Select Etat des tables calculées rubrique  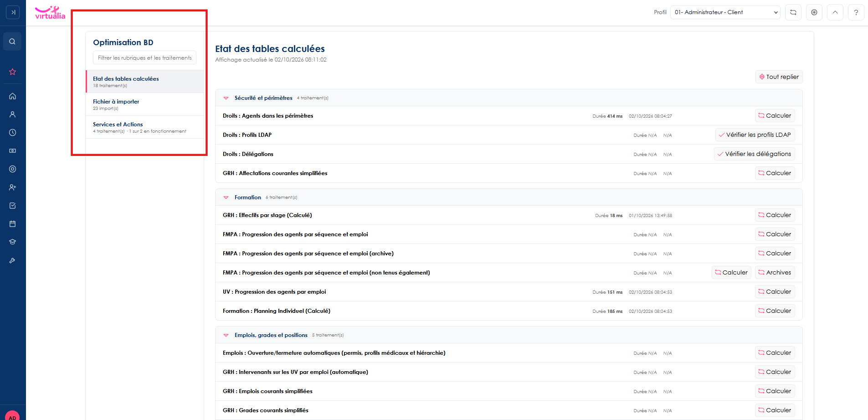pos(145,82)
